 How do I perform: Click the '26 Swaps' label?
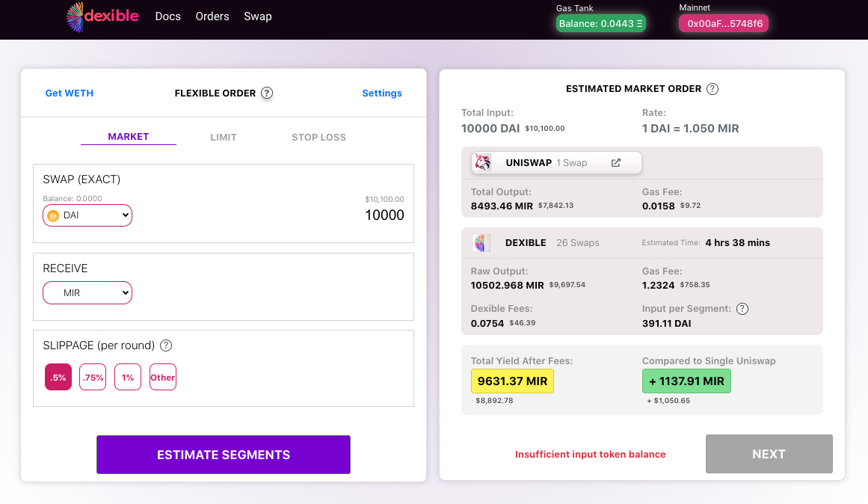coord(577,242)
